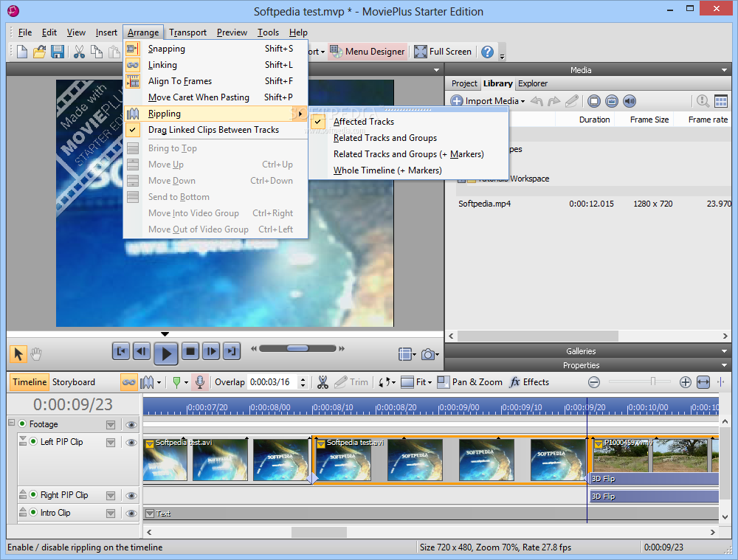Toggle the Snapping menu option
Screen dimensions: 738x560
(215, 49)
